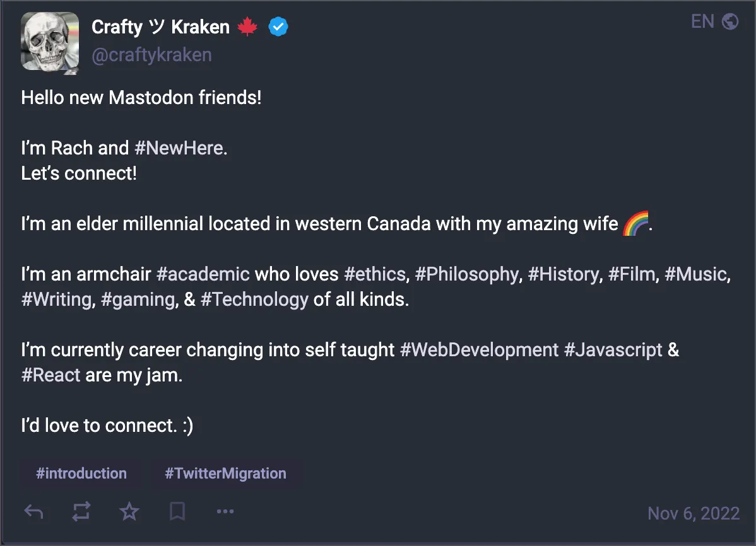
Task: Click the reply arrow icon
Action: click(x=33, y=512)
